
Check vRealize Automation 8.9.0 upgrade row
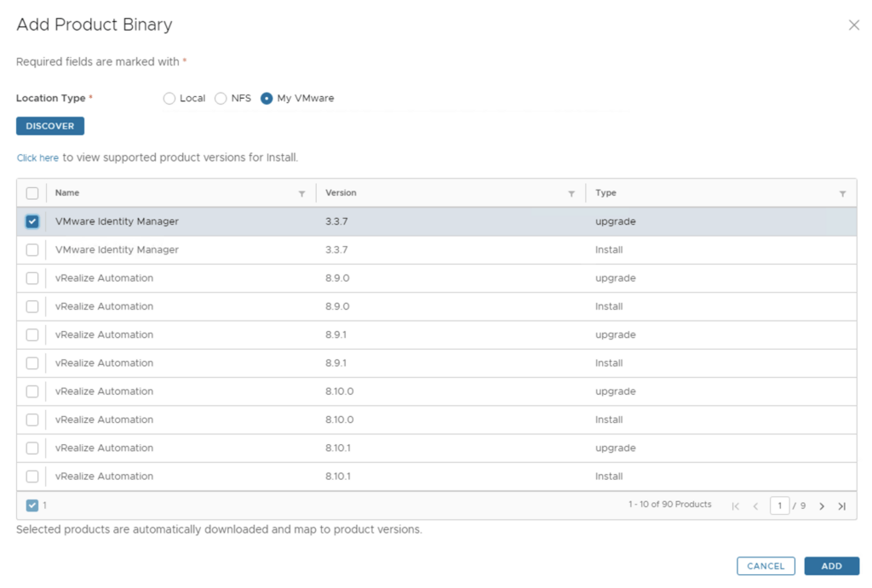(32, 278)
